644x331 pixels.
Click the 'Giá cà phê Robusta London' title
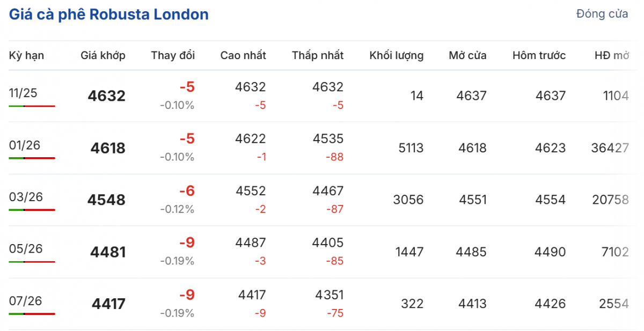point(109,14)
